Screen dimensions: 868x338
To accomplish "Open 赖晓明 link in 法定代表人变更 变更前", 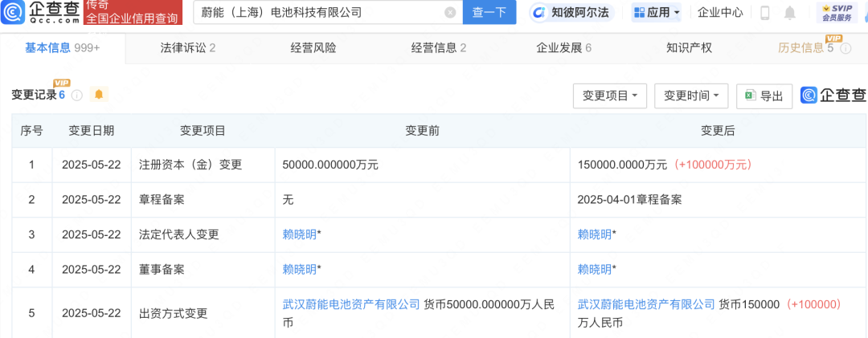I will point(300,234).
